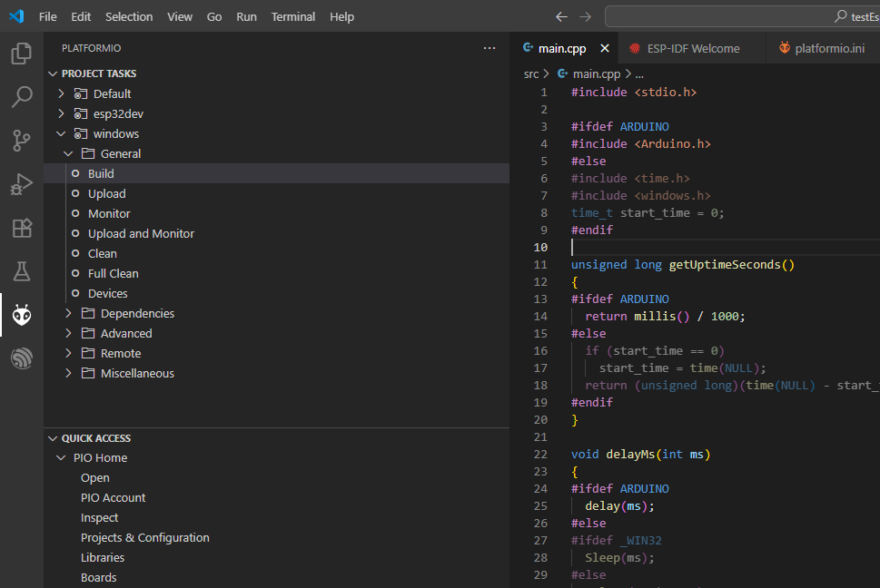Open the PlatformIO panel more actions ellipsis
The width and height of the screenshot is (880, 588).
point(489,48)
